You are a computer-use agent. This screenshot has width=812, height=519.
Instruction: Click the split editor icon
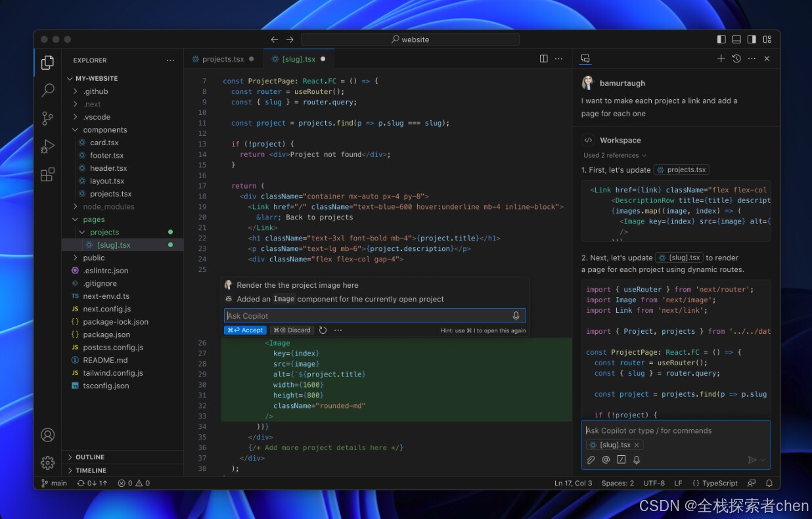pyautogui.click(x=543, y=58)
